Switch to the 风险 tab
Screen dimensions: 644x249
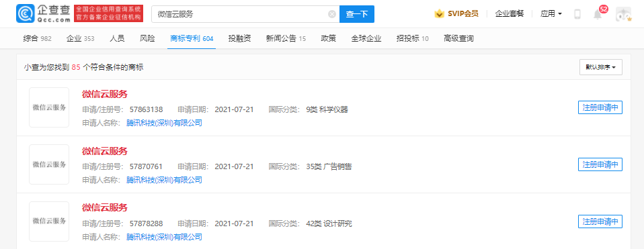(147, 38)
